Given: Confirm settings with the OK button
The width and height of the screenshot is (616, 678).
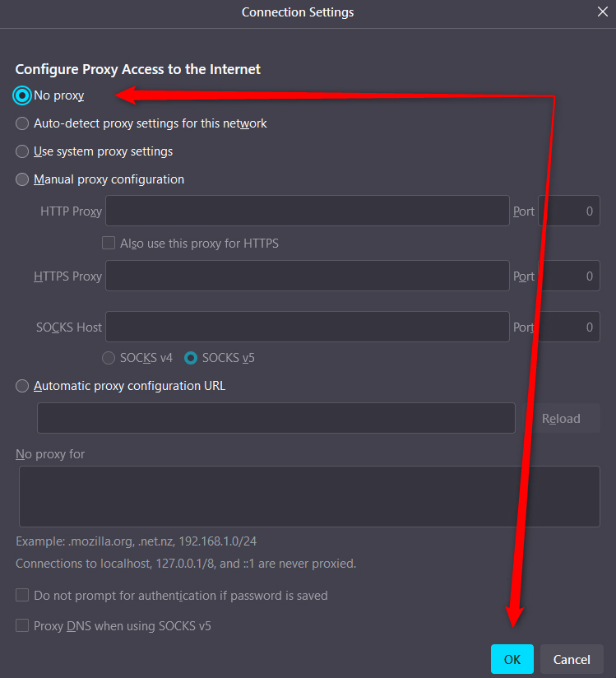Looking at the screenshot, I should tap(512, 659).
